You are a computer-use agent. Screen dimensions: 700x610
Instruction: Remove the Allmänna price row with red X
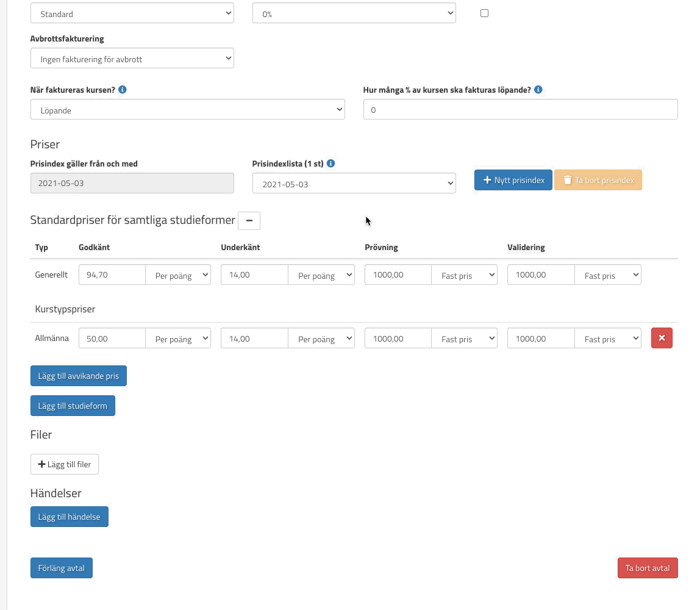[x=662, y=338]
